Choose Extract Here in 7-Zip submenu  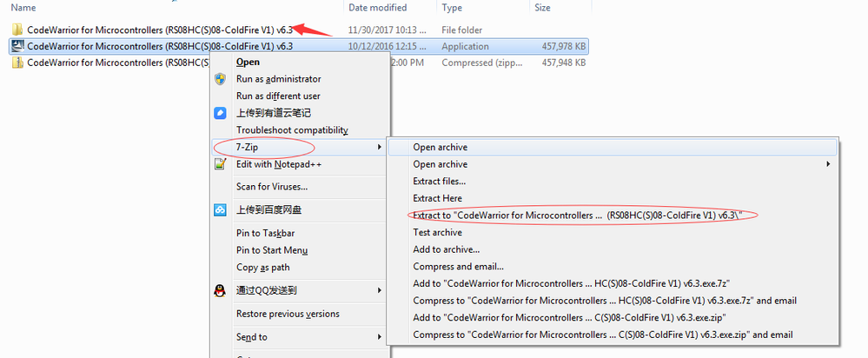tap(437, 198)
